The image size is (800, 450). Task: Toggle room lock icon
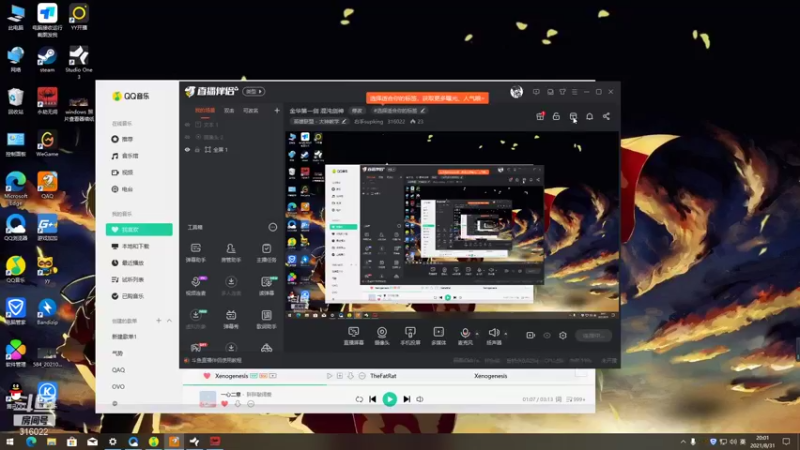556,116
